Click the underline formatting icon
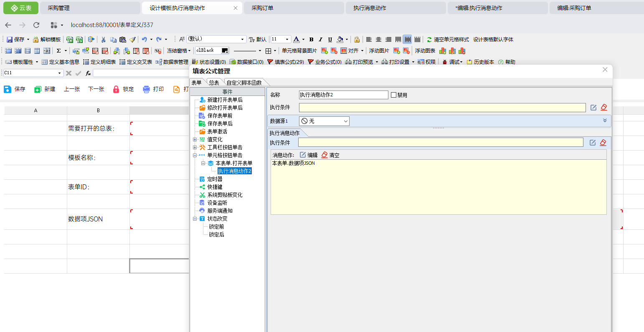The image size is (644, 332). click(x=330, y=40)
